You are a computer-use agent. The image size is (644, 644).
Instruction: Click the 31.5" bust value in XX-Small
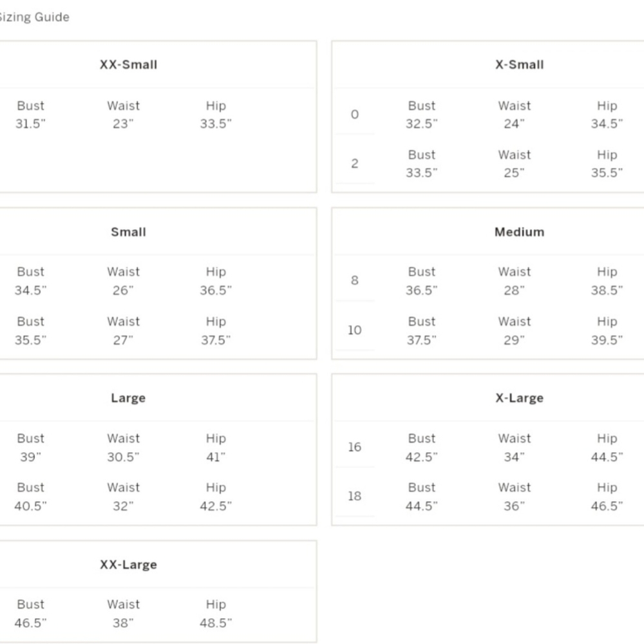(x=30, y=124)
